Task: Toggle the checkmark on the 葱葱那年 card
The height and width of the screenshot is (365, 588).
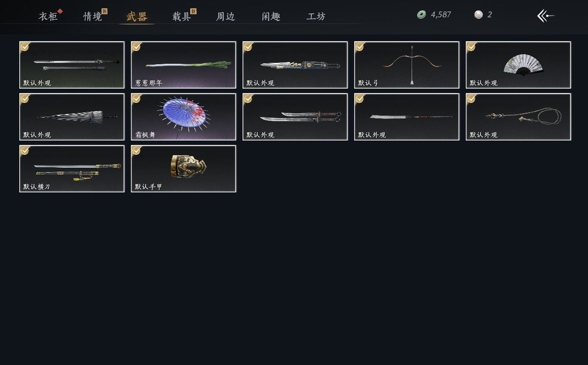Action: tap(136, 46)
